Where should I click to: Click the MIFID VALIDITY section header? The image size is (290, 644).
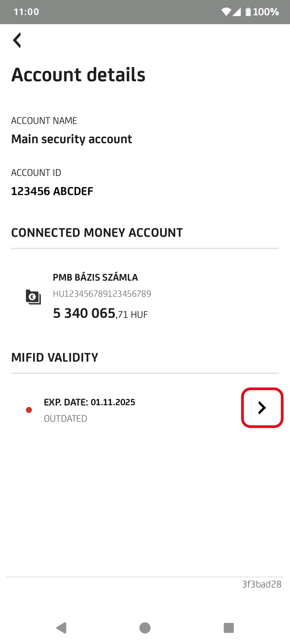pos(55,357)
